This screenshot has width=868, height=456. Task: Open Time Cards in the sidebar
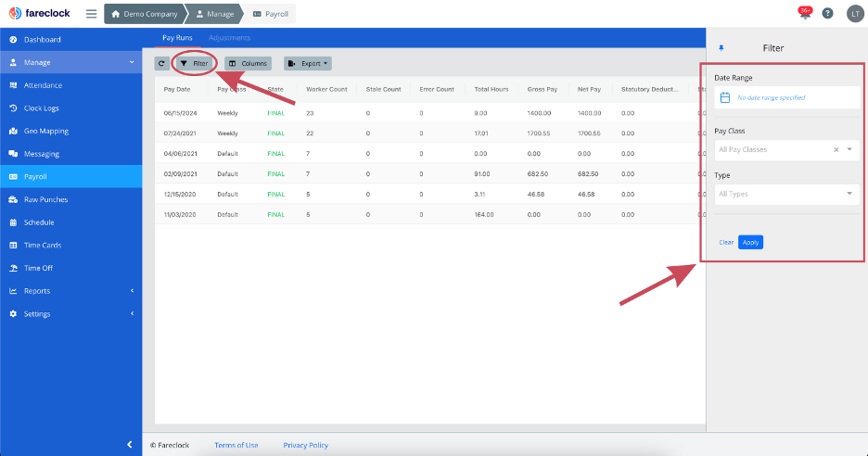click(70, 246)
